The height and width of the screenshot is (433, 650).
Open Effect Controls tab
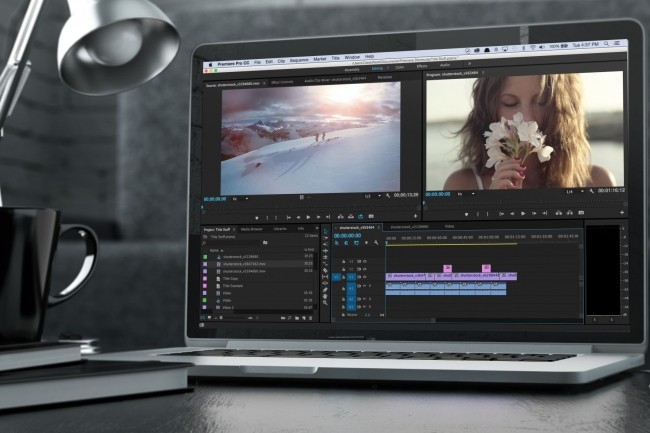click(282, 82)
